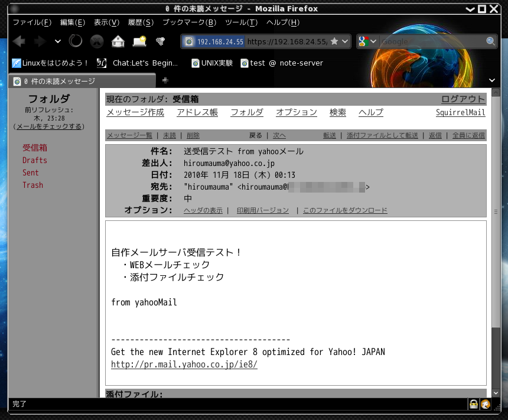
Task: Go to the Home page icon
Action: (x=118, y=41)
